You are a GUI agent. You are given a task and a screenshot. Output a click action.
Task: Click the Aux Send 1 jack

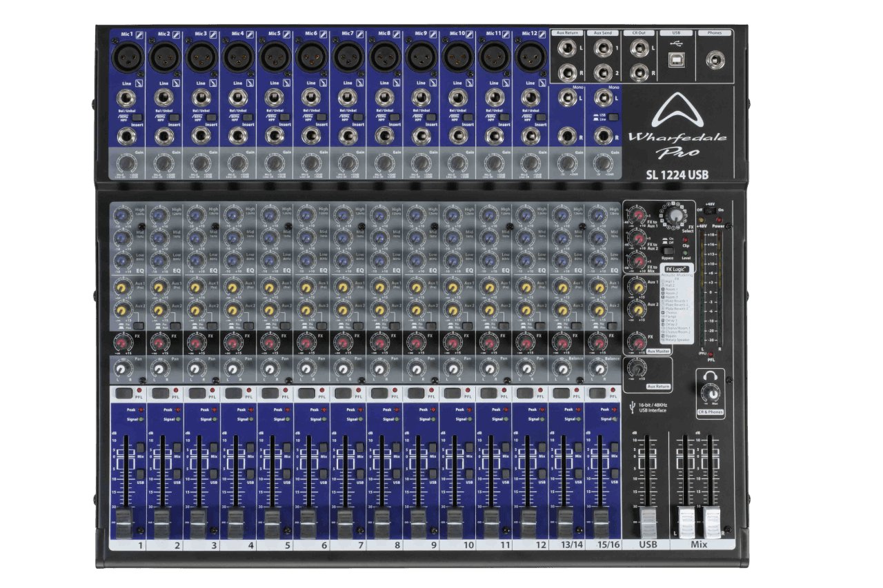(603, 48)
